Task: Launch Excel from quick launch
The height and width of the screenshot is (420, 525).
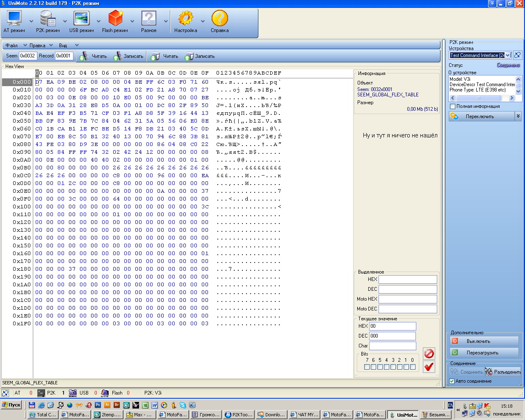Action: coord(145,405)
